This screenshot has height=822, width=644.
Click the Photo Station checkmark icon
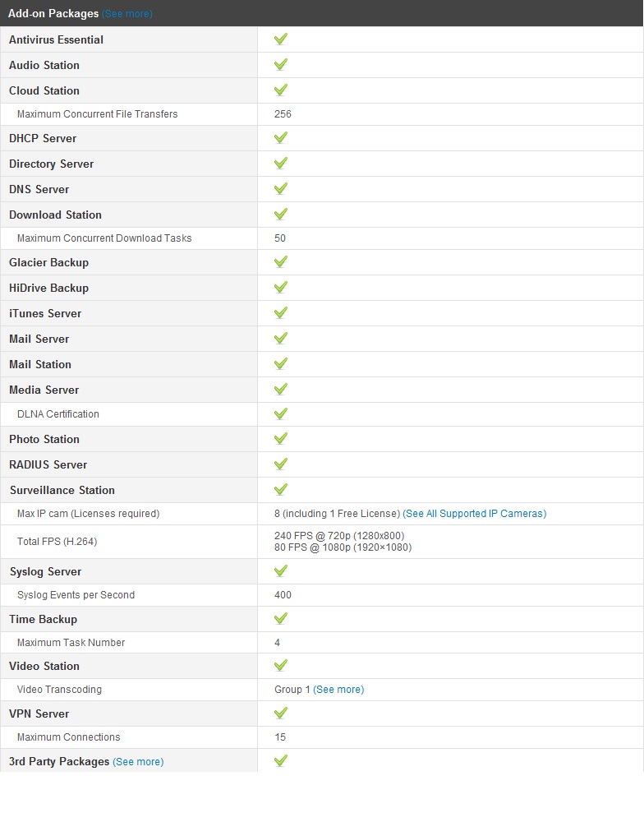point(280,438)
